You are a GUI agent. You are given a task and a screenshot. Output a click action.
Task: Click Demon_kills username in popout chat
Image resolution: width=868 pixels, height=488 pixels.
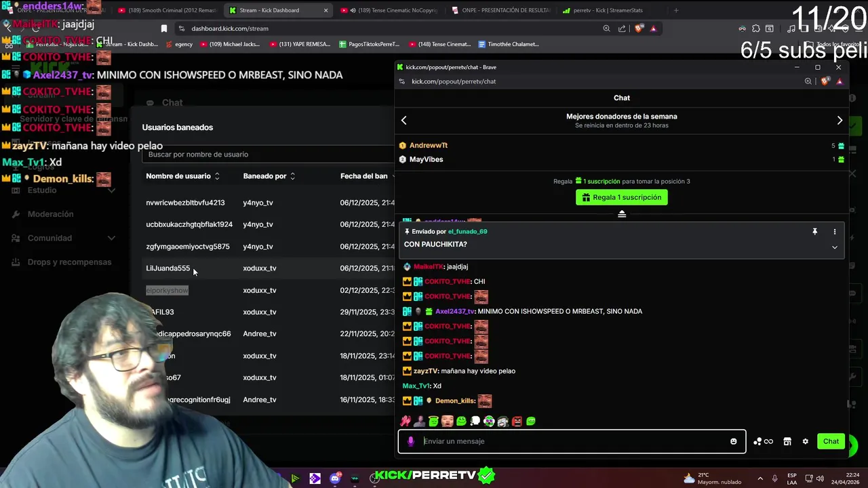(455, 401)
